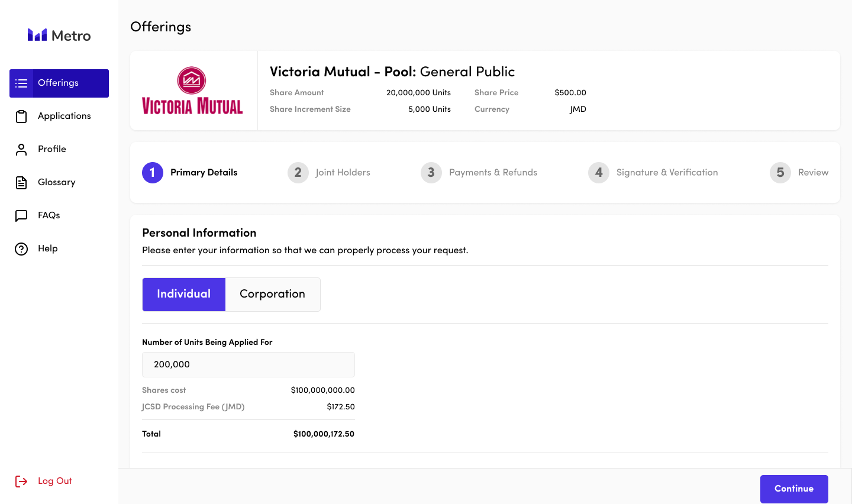Click the Continue button
The height and width of the screenshot is (504, 852).
pos(794,489)
